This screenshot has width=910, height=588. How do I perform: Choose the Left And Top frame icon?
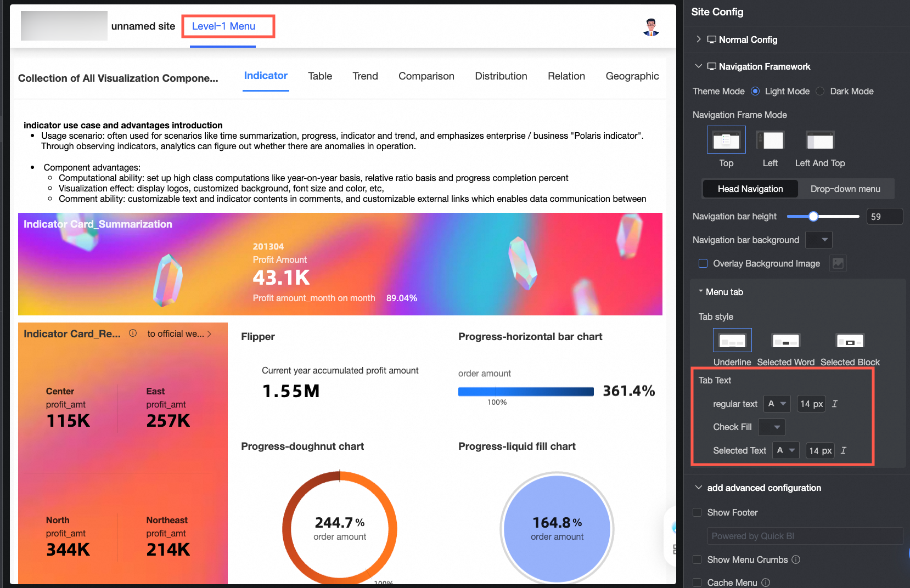coord(819,140)
